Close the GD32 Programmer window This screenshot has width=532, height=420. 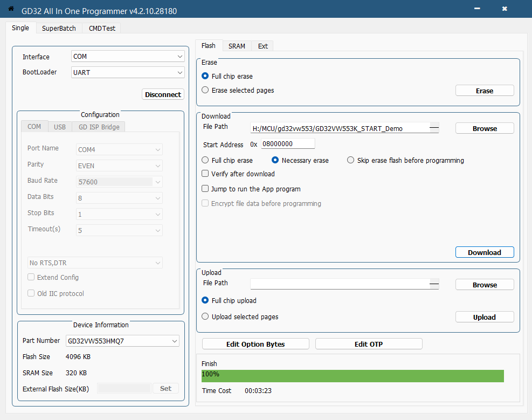(505, 9)
